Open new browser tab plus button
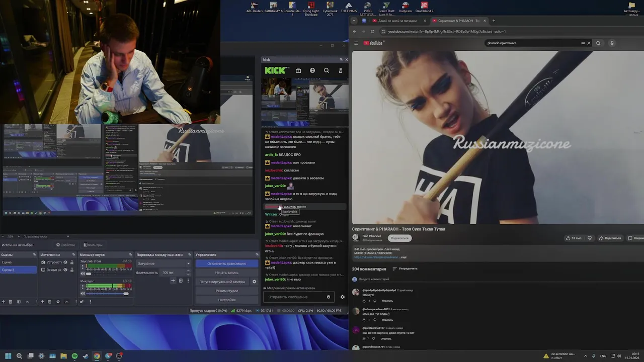Screen dimensions: 644x362 click(x=494, y=21)
